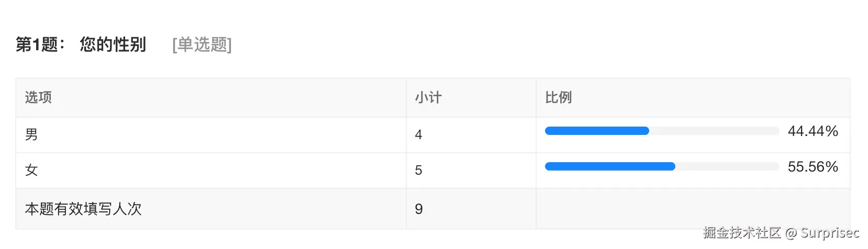Click the 44.44% percentage text

(x=813, y=131)
